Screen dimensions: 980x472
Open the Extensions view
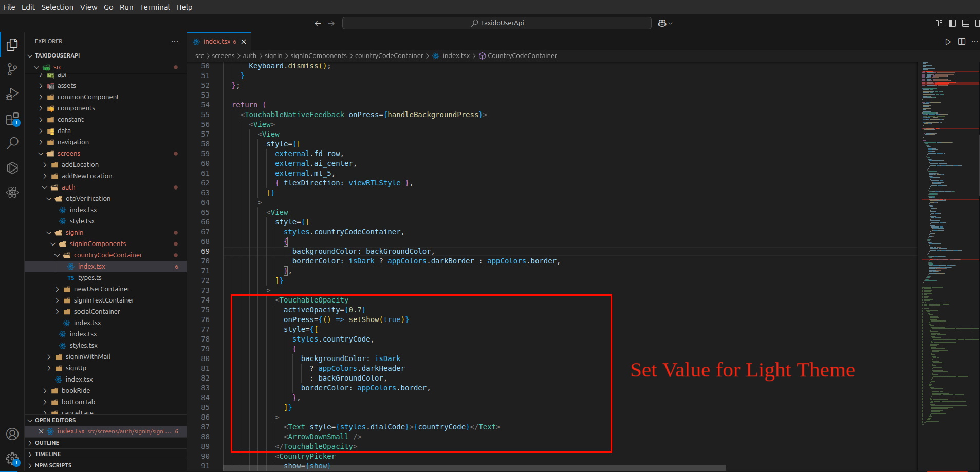pyautogui.click(x=12, y=119)
